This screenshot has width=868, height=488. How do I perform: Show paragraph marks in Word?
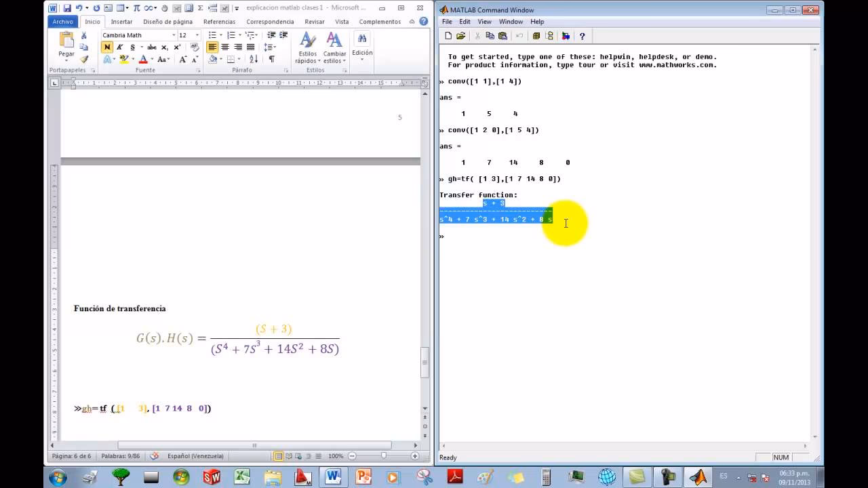tap(273, 60)
